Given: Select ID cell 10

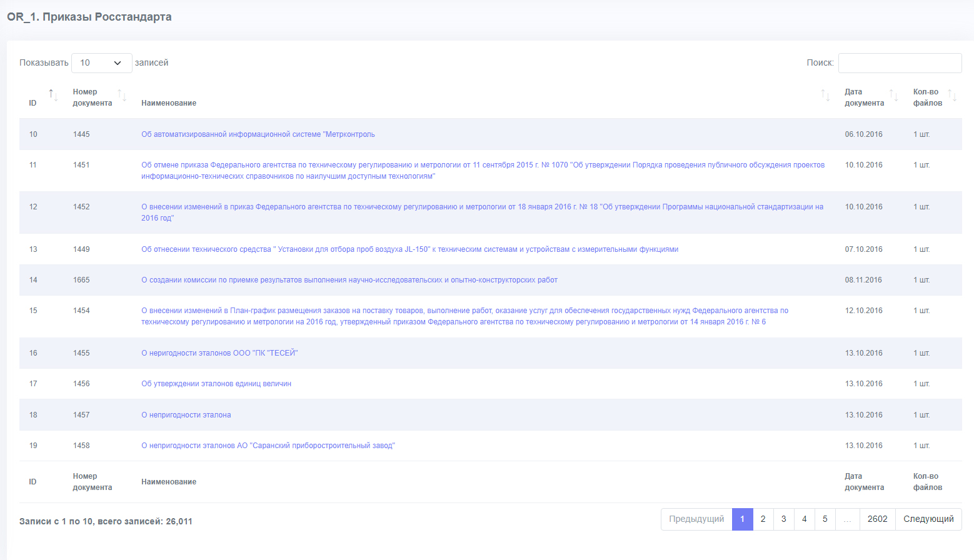Looking at the screenshot, I should (33, 134).
